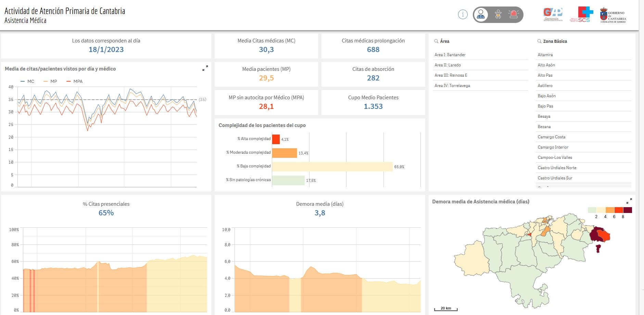Filter by Altamira basic zone
The image size is (644, 315).
pyautogui.click(x=545, y=55)
